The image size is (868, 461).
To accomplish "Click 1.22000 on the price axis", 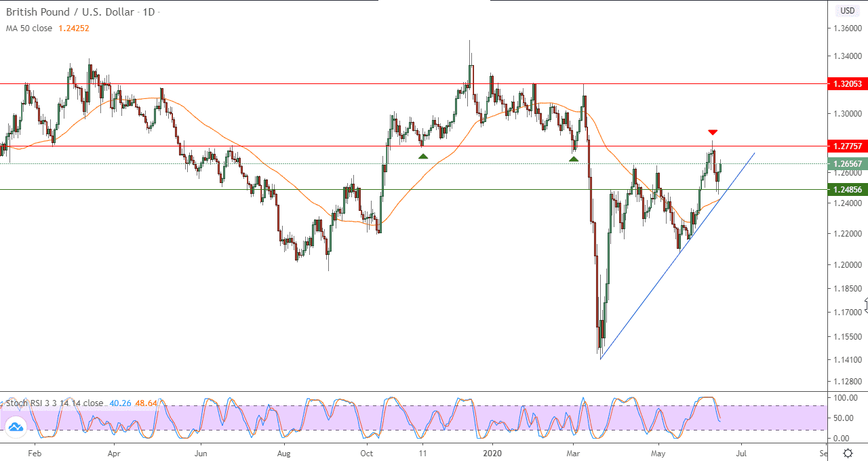I will (x=848, y=234).
